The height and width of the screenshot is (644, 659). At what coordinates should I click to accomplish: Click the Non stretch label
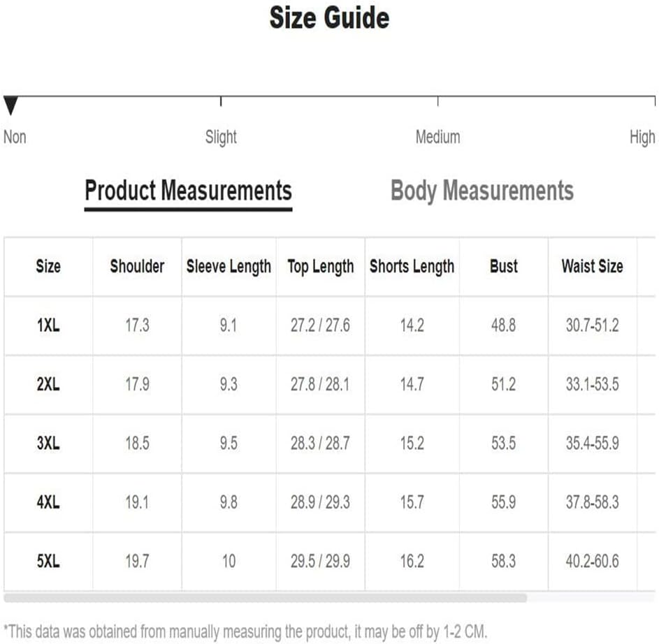point(15,137)
